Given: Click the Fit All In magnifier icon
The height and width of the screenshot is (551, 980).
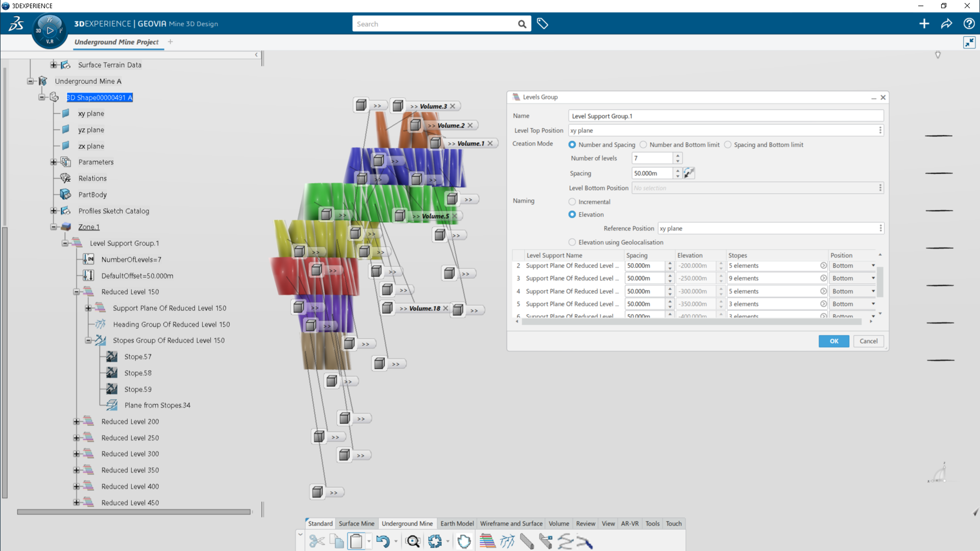Looking at the screenshot, I should (413, 541).
